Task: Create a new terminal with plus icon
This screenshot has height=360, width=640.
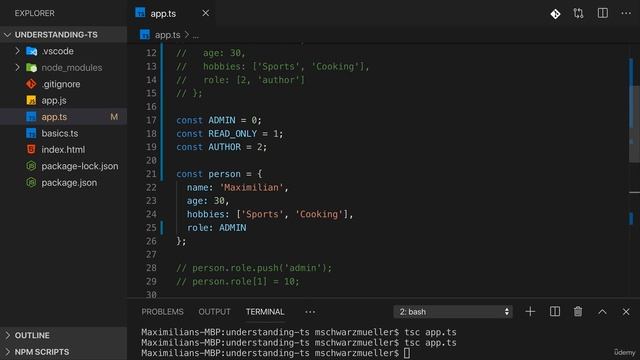Action: (x=530, y=312)
